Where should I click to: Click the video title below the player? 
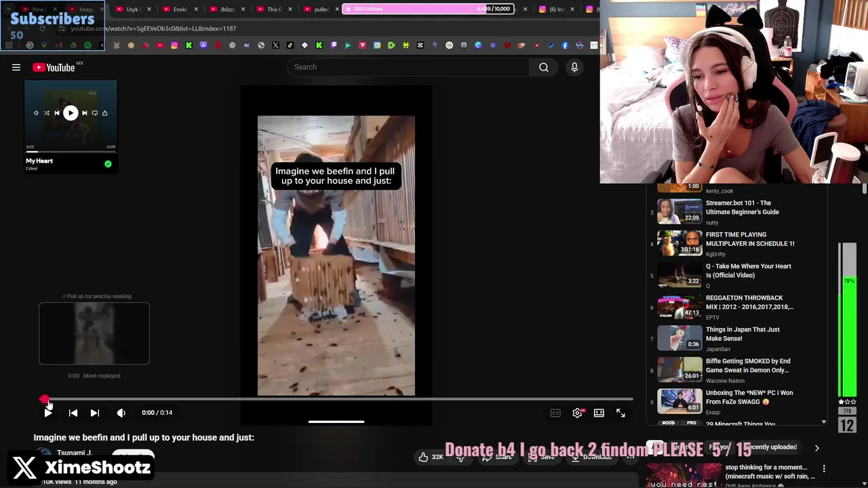point(144,438)
